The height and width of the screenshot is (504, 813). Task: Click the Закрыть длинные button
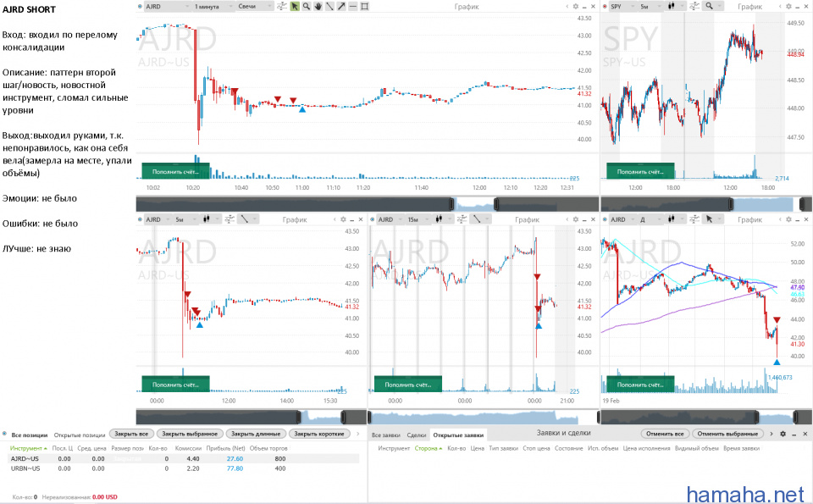pos(256,434)
